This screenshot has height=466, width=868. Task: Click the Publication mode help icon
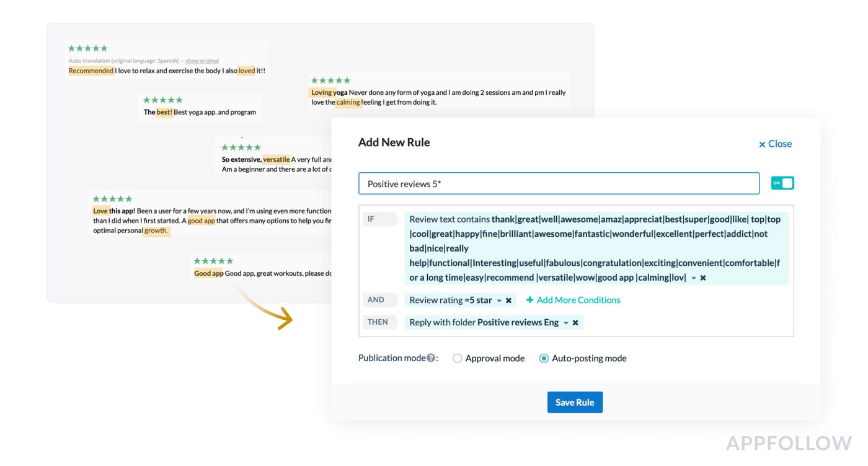tap(431, 358)
